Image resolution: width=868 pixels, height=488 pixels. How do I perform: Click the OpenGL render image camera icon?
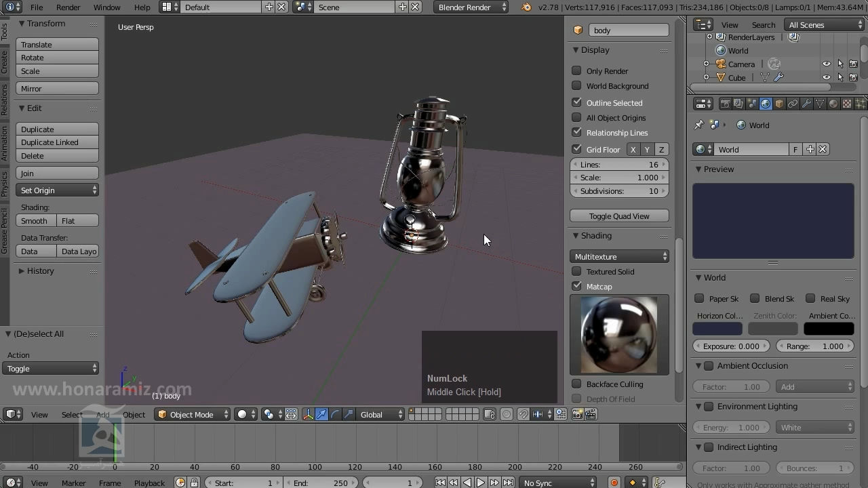(577, 414)
